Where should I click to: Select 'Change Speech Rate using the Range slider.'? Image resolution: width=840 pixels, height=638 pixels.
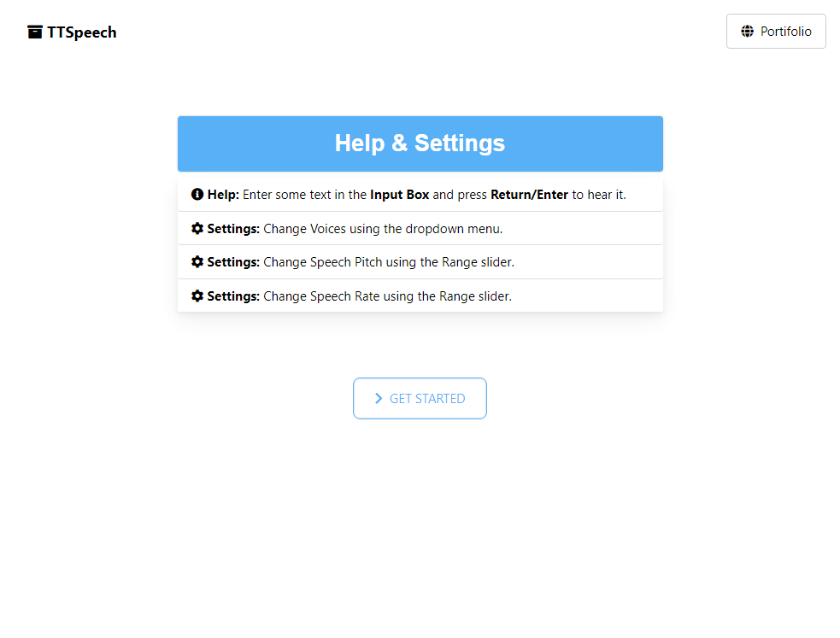tap(388, 296)
